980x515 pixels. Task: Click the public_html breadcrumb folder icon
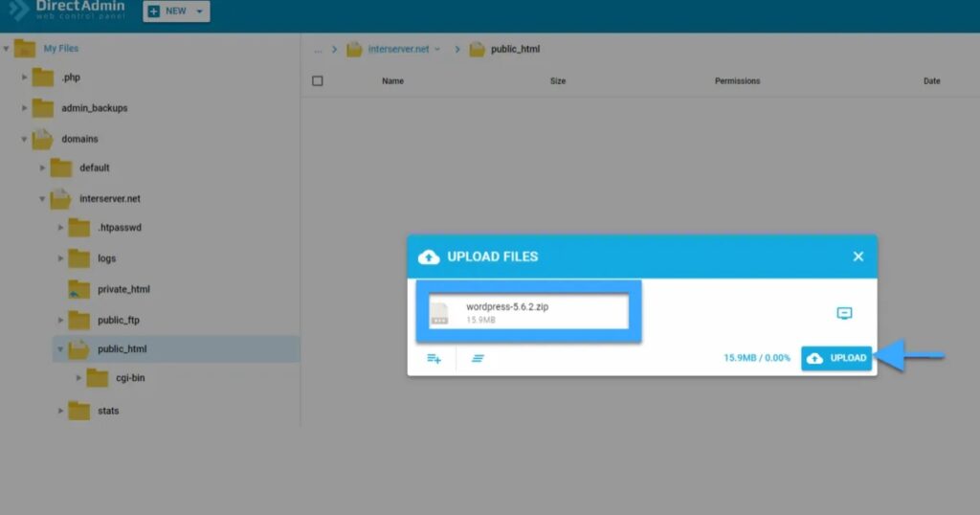(x=477, y=49)
